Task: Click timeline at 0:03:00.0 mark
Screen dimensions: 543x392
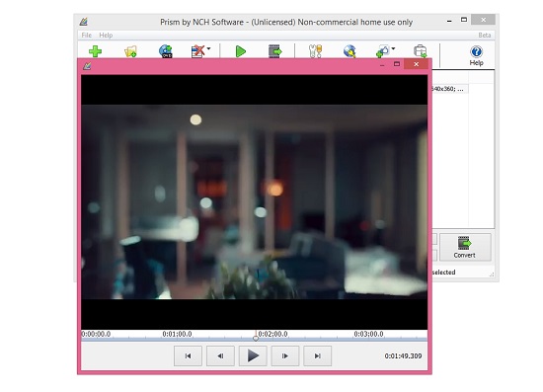Action: (368, 334)
